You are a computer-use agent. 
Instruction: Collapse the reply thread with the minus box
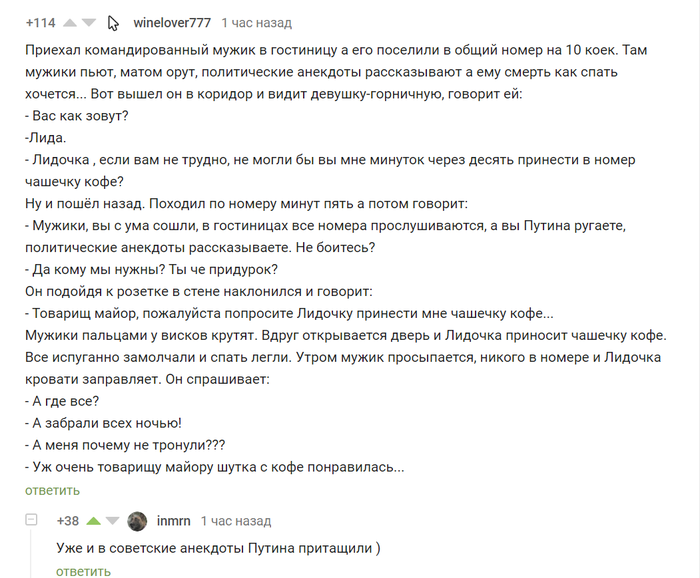click(31, 521)
